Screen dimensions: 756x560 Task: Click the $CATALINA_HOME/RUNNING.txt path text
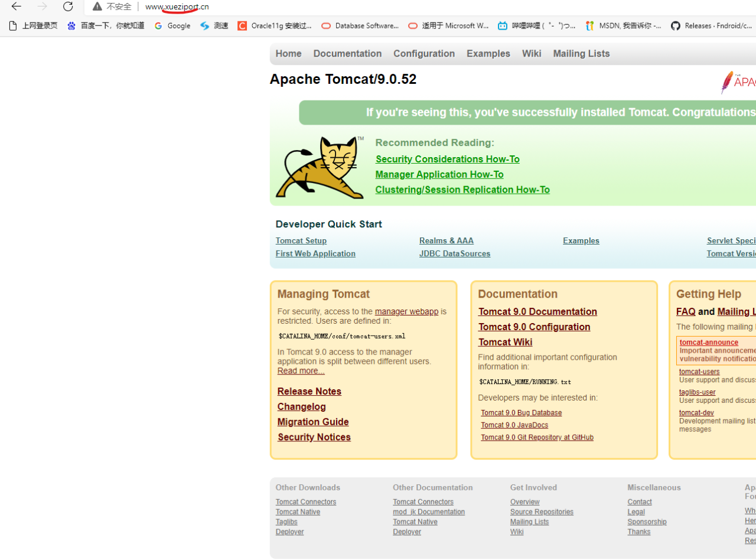525,382
